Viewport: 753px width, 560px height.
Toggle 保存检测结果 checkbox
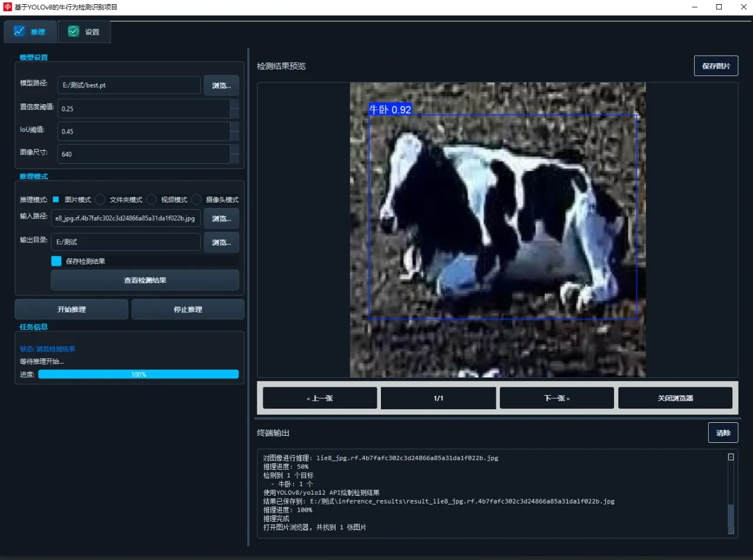point(57,261)
